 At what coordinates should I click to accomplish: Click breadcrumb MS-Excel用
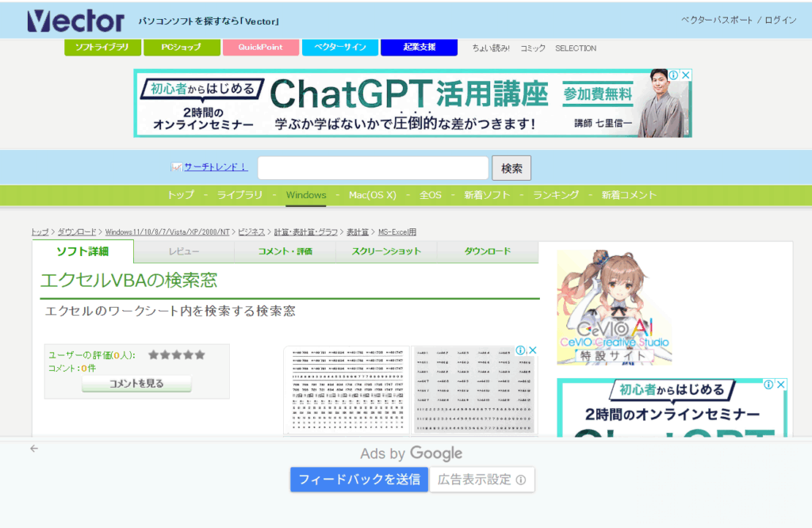[x=397, y=232]
